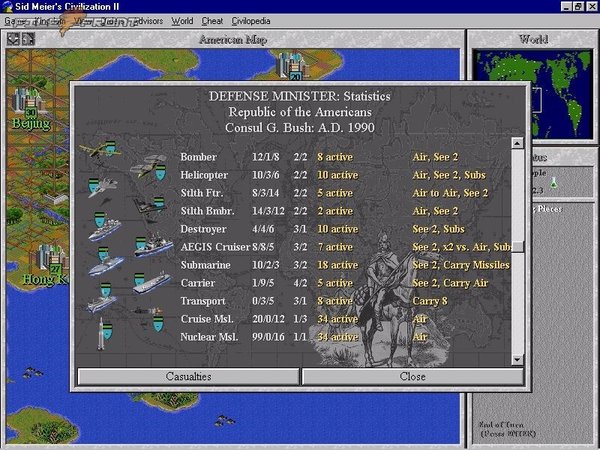
Task: Click the Destroyer ship icon
Action: coord(104,227)
